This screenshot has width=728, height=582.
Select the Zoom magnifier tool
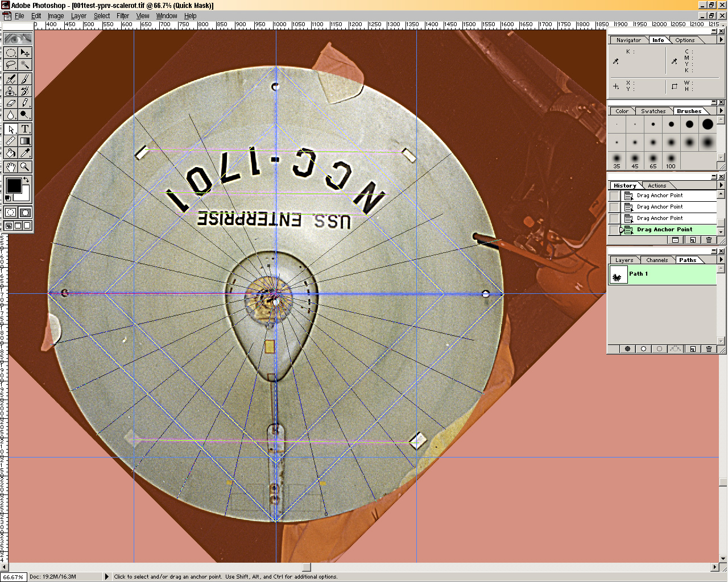[x=25, y=167]
